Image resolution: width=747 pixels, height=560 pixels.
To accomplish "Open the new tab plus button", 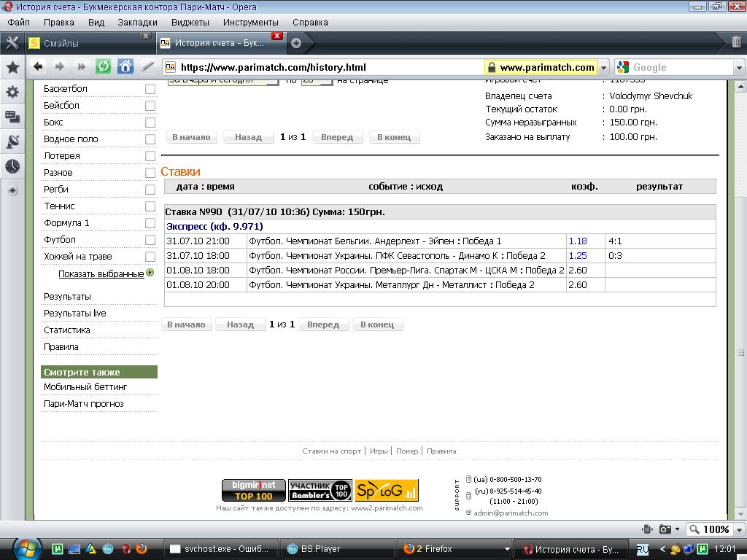I will (296, 43).
